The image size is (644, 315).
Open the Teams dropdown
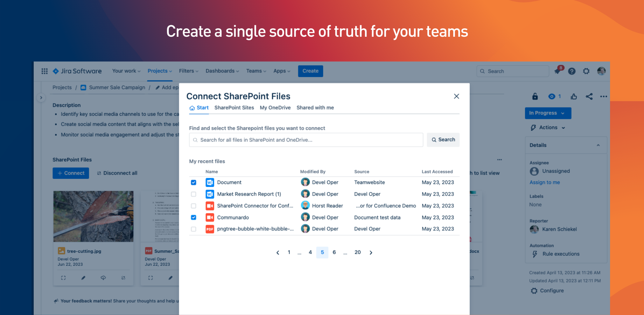(256, 71)
